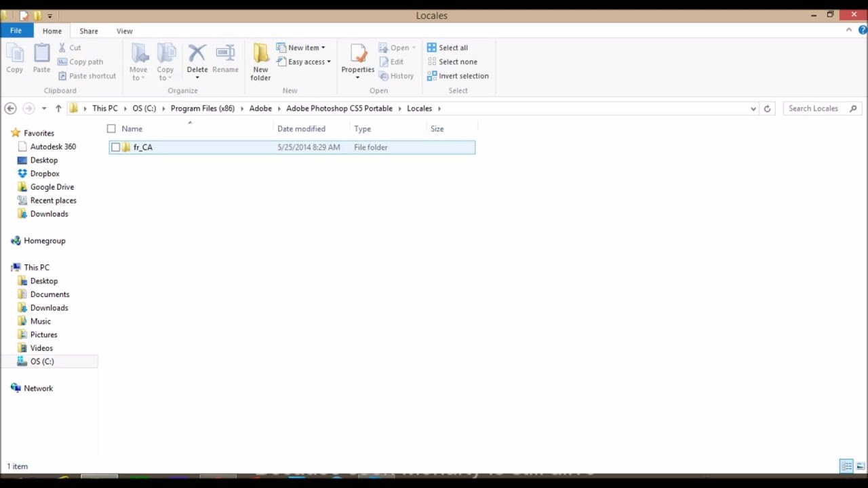Image resolution: width=868 pixels, height=488 pixels.
Task: Go to Program Files (x86) in breadcrumb
Action: [202, 108]
